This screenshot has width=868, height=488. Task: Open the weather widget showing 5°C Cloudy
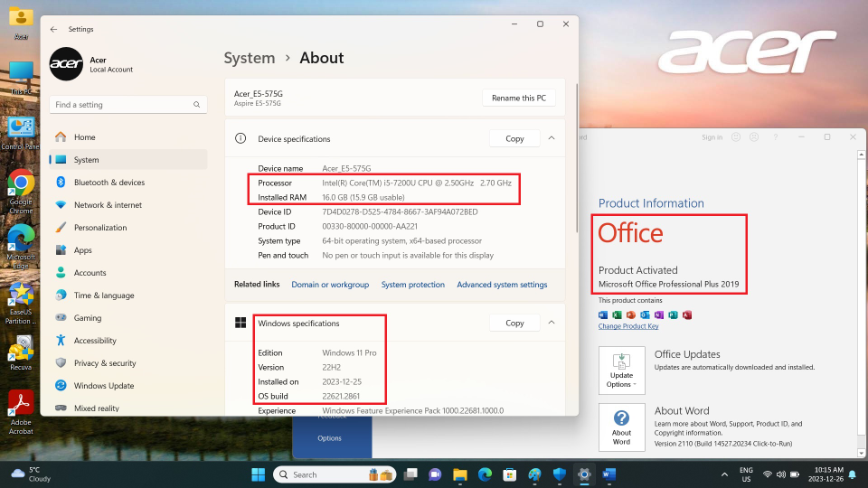32,474
